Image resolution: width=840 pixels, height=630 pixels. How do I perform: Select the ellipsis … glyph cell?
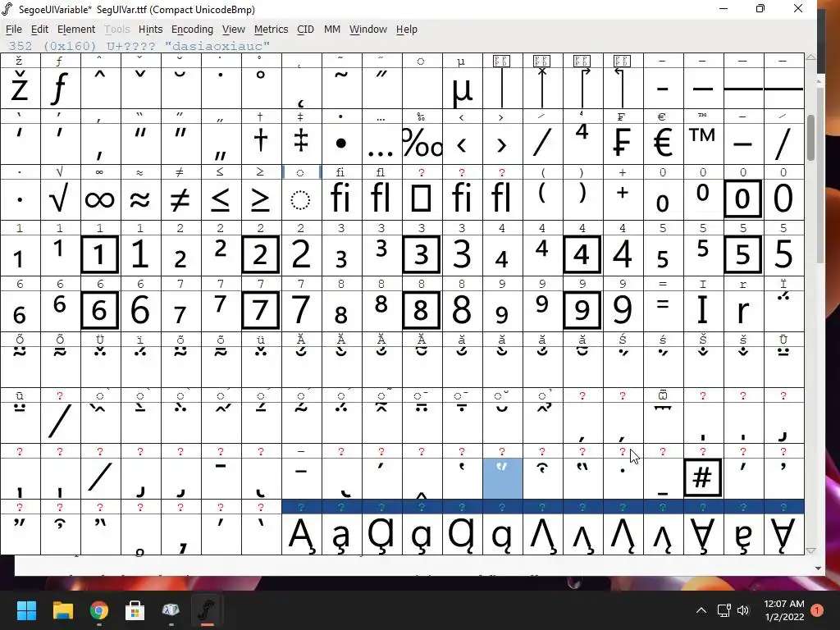click(x=382, y=144)
